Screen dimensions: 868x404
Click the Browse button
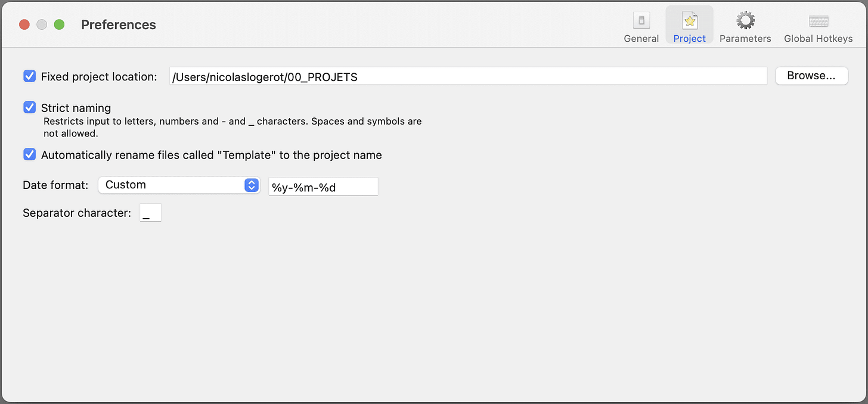pos(811,76)
